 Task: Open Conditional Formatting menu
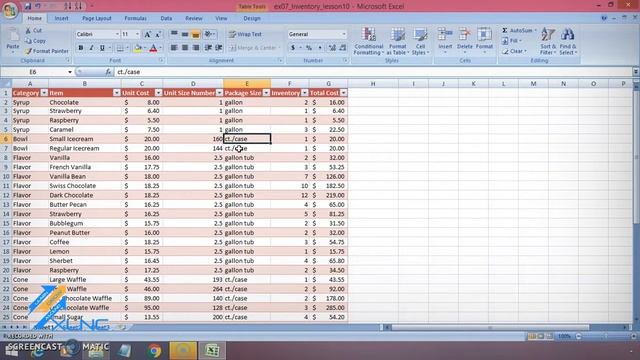(x=368, y=41)
